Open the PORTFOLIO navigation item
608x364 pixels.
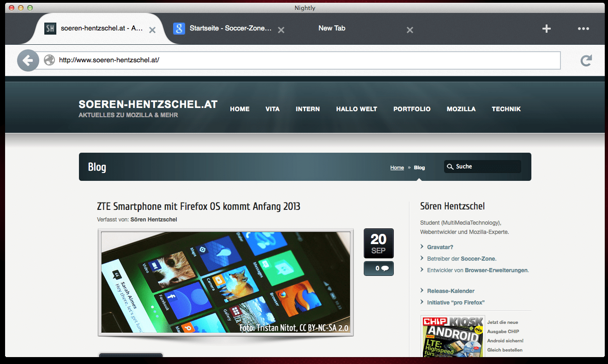tap(412, 109)
